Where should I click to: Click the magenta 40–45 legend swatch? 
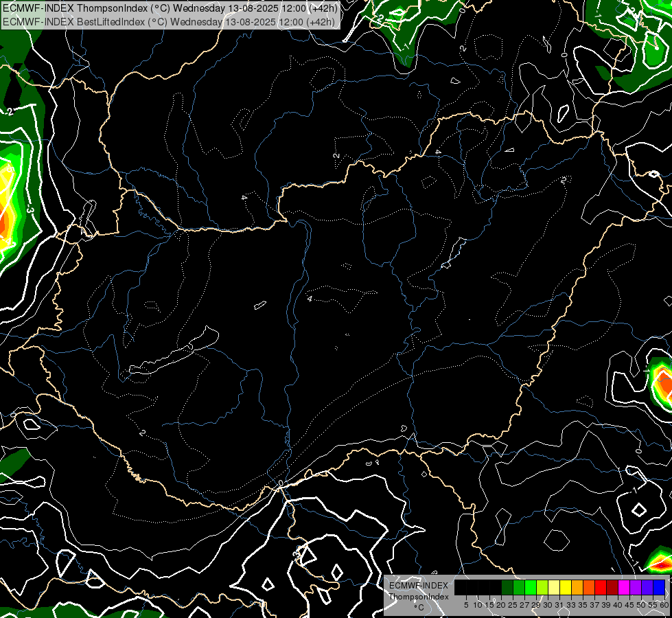[x=623, y=587]
